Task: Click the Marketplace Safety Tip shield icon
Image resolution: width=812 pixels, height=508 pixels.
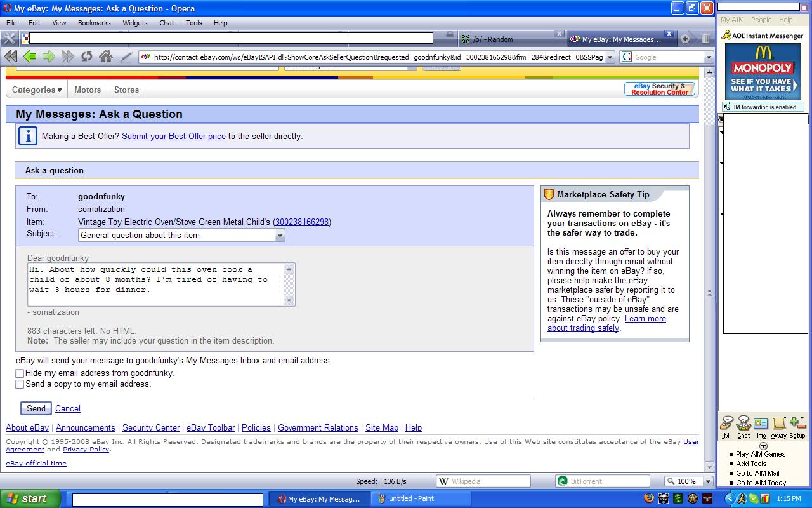Action: 549,194
